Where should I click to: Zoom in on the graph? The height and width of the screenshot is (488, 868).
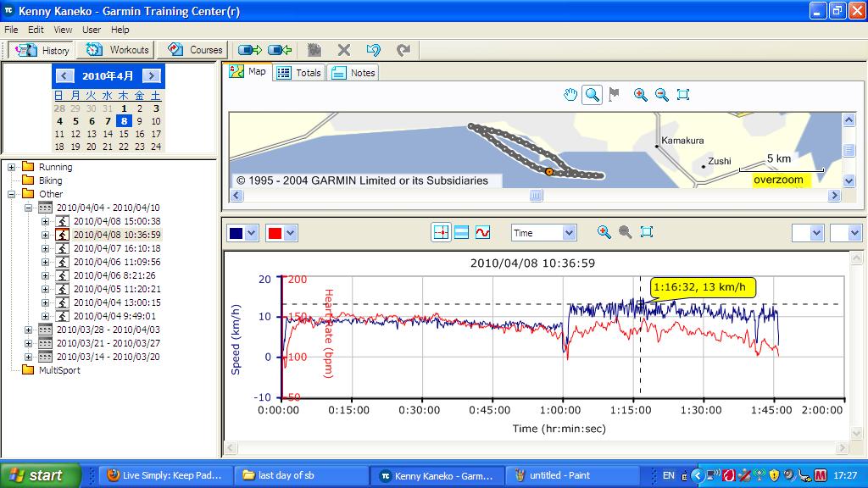pyautogui.click(x=604, y=232)
